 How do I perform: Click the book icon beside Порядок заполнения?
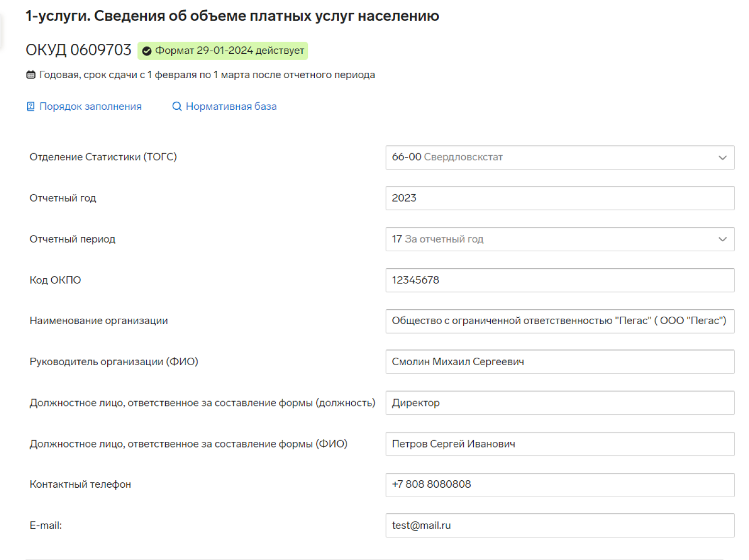tap(31, 107)
